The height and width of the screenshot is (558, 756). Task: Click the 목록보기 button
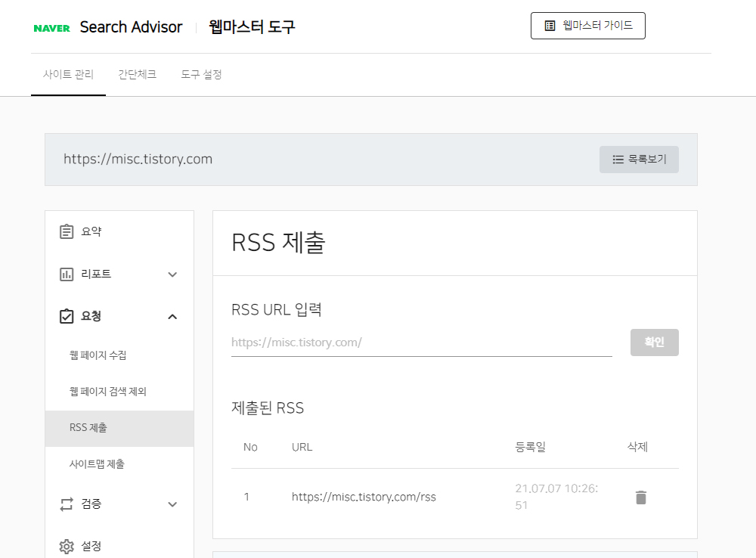[x=639, y=159]
